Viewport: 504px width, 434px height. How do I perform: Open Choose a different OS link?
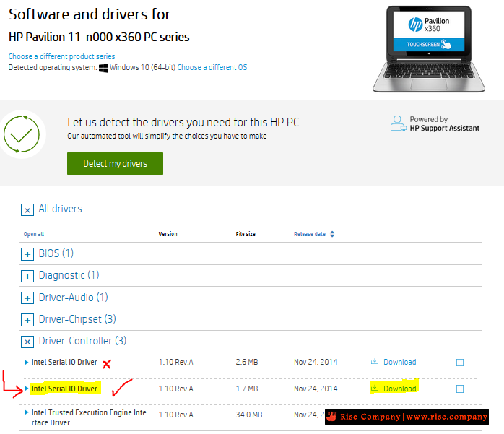point(212,67)
